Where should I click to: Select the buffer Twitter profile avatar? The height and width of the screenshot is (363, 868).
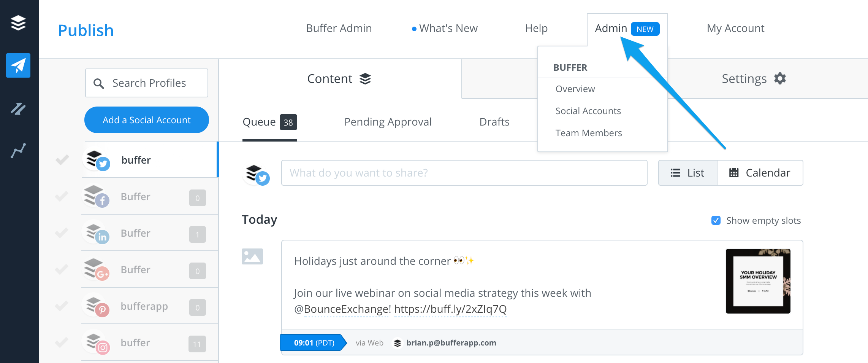(97, 159)
